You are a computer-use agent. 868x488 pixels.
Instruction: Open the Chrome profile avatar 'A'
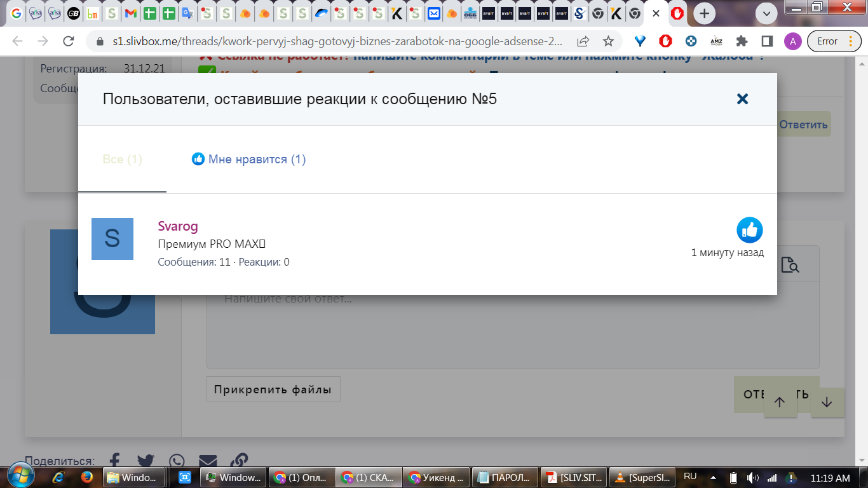792,41
